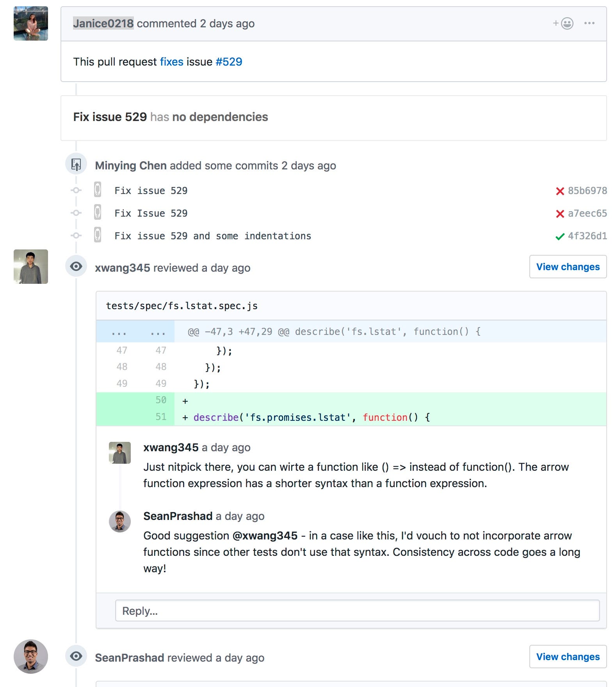This screenshot has height=687, width=616.
Task: Click Janice0218's avatar thumbnail
Action: (31, 23)
